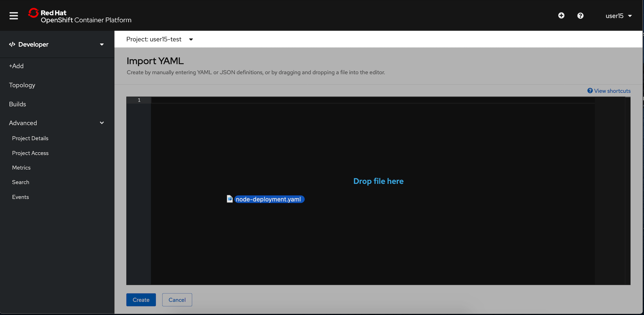This screenshot has height=315, width=644.
Task: Expand the Advanced section chevron
Action: pyautogui.click(x=102, y=122)
